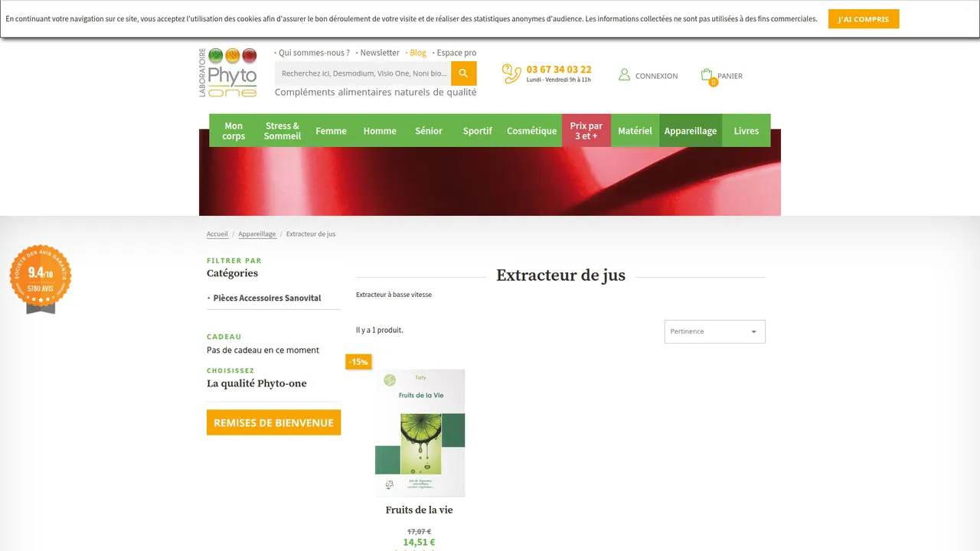The image size is (980, 551).
Task: Click phone number 03 67 34 03 22
Action: pos(559,69)
